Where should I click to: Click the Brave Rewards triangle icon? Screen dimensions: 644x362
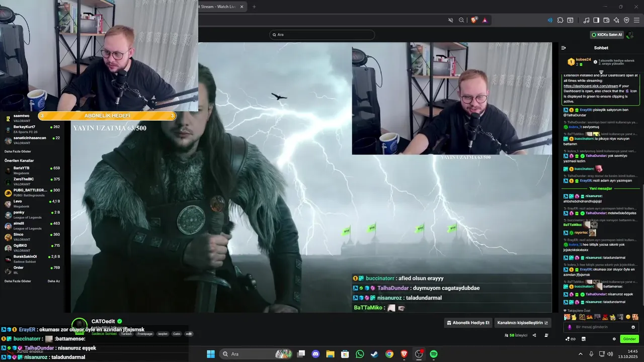pos(485,20)
